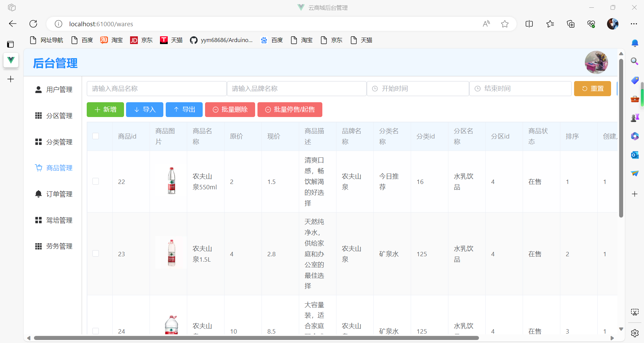Open 淘宝 bookmark with orange icon
Image resolution: width=644 pixels, height=343 pixels.
pos(112,40)
